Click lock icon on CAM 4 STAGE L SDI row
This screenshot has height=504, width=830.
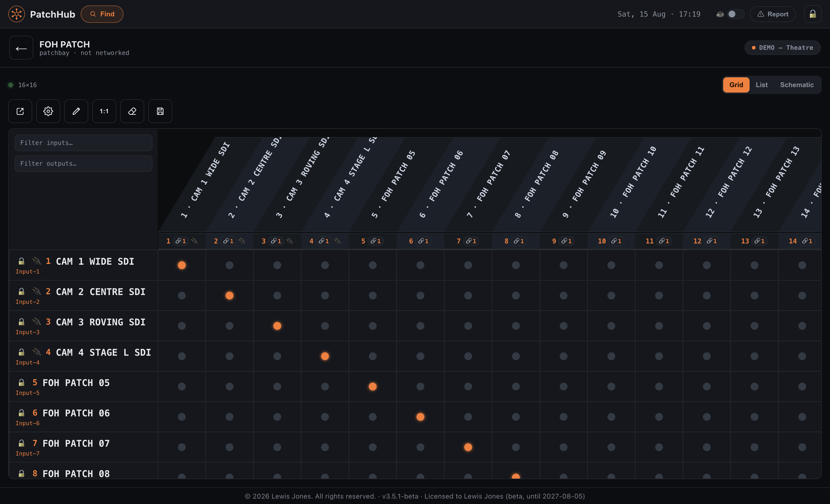(21, 352)
